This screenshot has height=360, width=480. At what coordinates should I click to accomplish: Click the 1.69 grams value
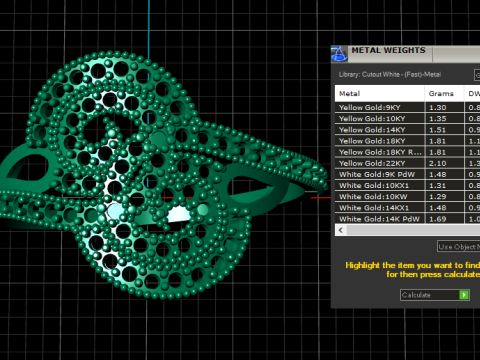pyautogui.click(x=437, y=219)
